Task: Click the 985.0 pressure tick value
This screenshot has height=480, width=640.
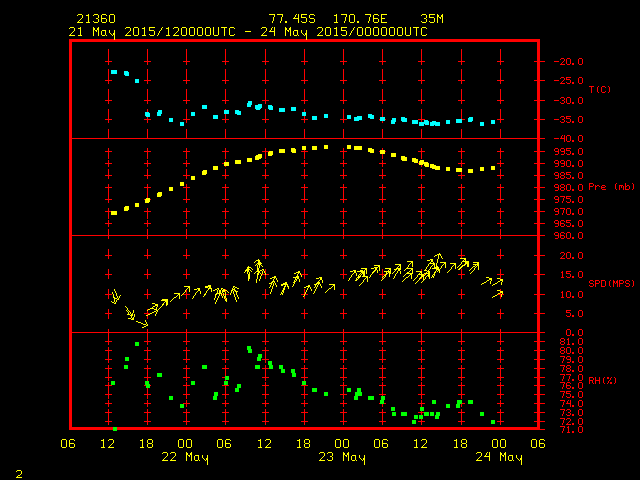Action: [x=569, y=176]
